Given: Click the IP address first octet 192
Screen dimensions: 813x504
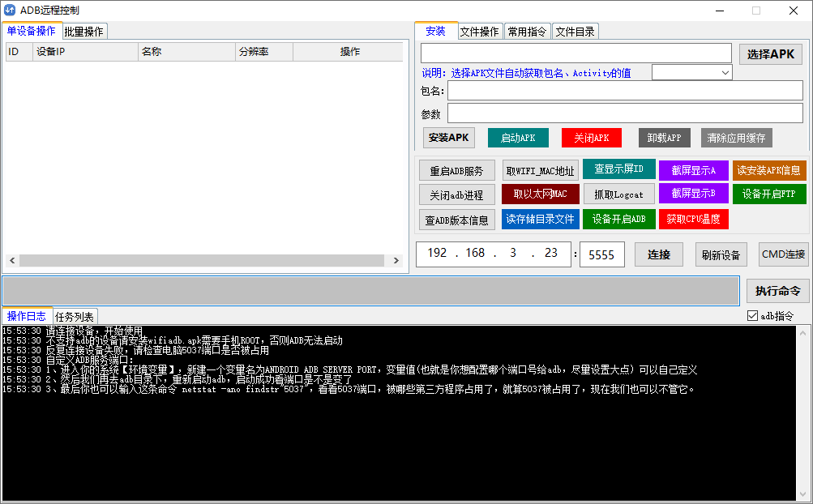Looking at the screenshot, I should (x=437, y=253).
